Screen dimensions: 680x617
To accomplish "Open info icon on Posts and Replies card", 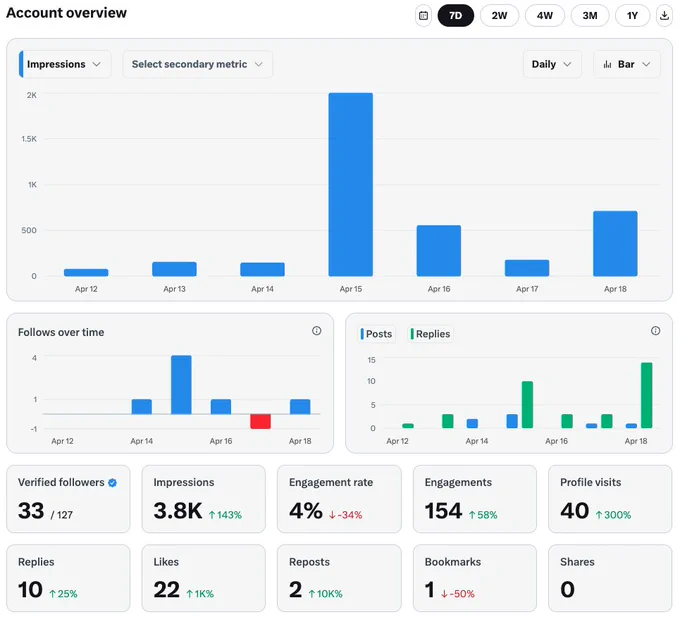I will tap(655, 331).
